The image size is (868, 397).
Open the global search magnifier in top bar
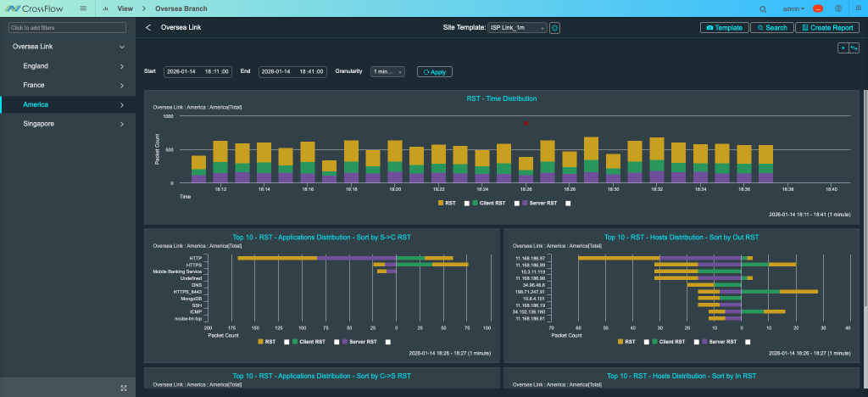pos(764,8)
